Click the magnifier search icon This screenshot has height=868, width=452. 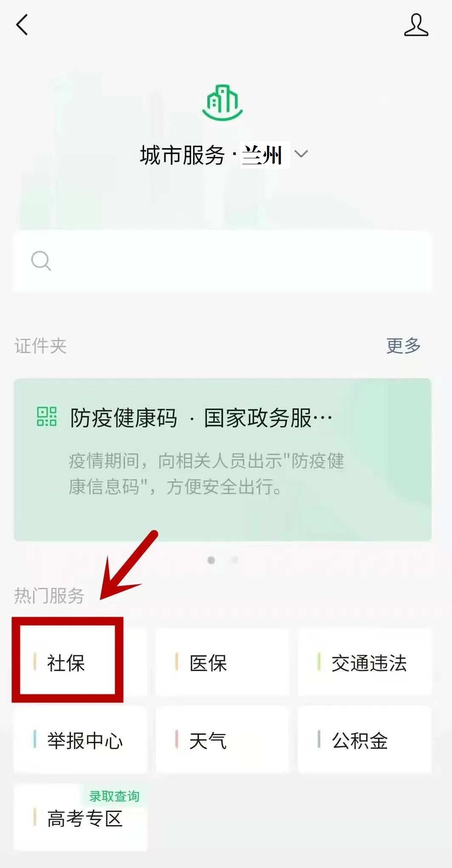[x=41, y=261]
